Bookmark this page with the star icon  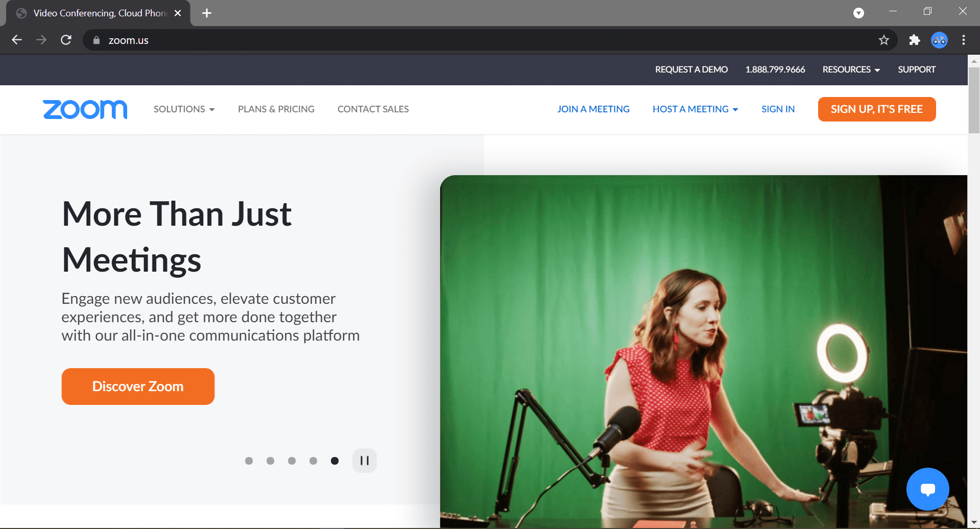(x=884, y=40)
